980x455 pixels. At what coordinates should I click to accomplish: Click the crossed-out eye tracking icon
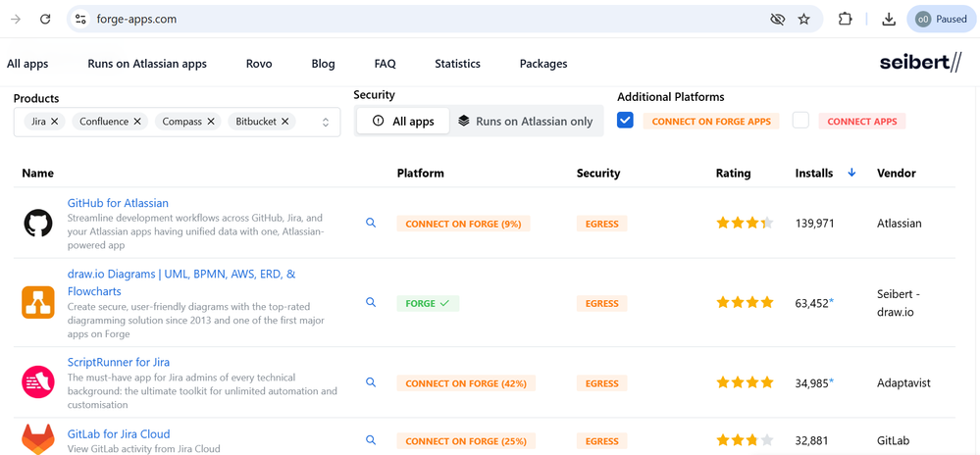pyautogui.click(x=777, y=20)
